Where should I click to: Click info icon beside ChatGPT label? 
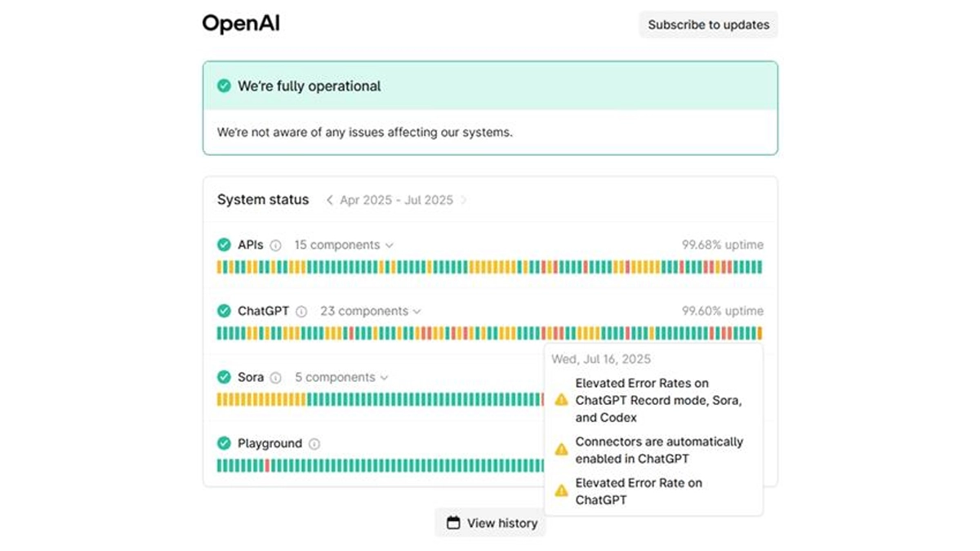click(x=301, y=311)
